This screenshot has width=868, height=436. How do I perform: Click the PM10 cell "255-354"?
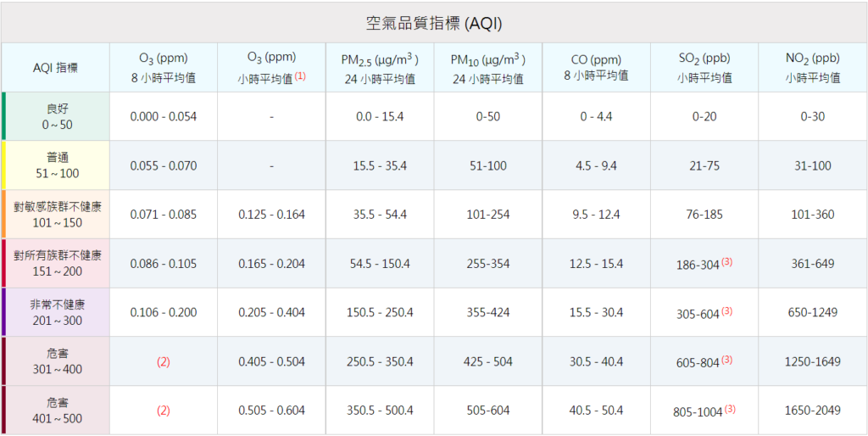click(487, 264)
